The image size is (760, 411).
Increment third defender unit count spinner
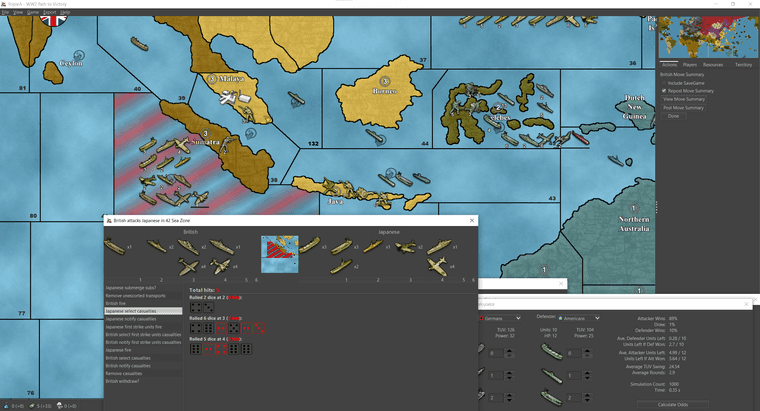coord(587,395)
